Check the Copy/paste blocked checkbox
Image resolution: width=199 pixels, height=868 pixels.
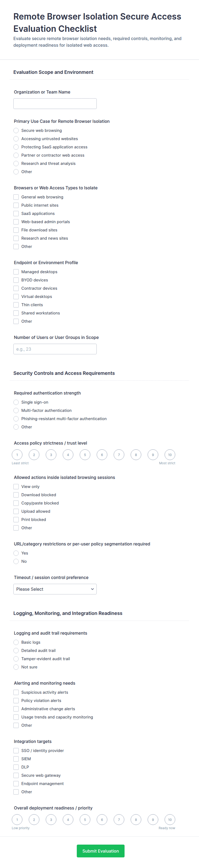16,503
